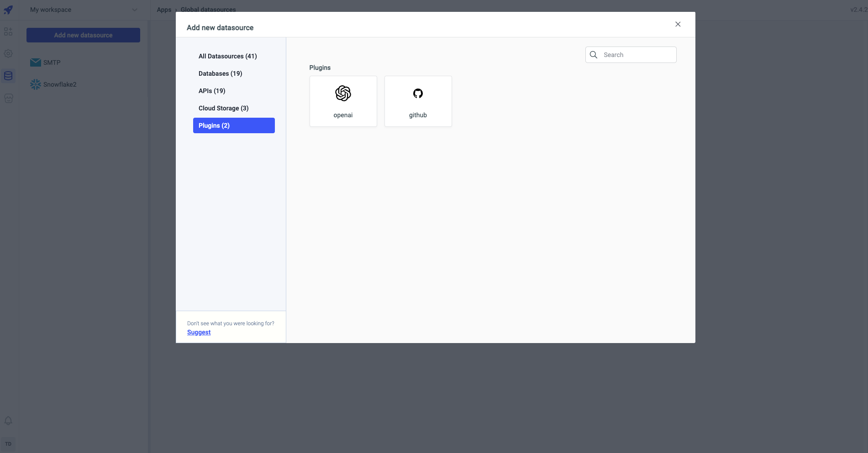Select the datasources database sidebar icon
Viewport: 868px width, 453px height.
8,76
